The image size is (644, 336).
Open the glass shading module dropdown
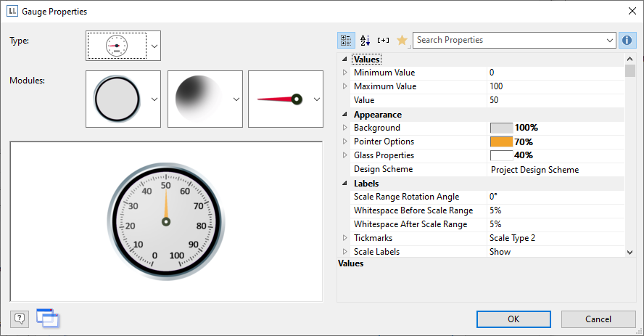coord(236,99)
